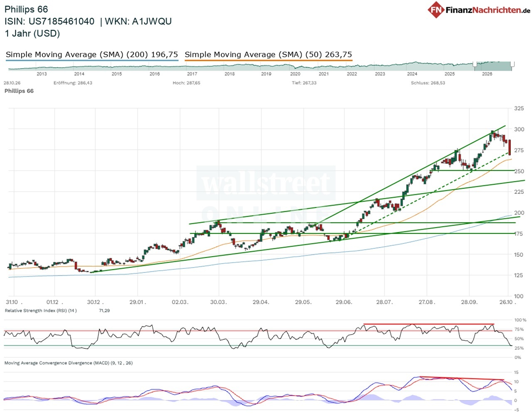Click year 2013 on the navigator timeline

[x=42, y=74]
